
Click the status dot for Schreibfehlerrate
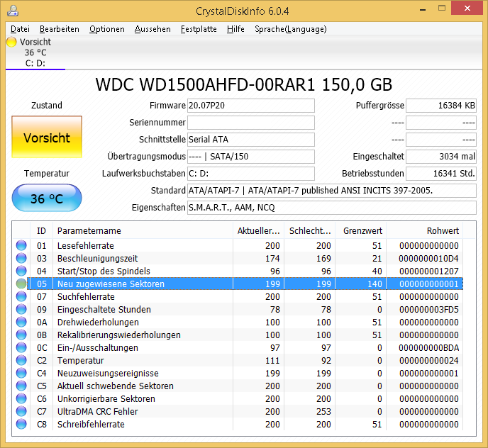coord(21,424)
